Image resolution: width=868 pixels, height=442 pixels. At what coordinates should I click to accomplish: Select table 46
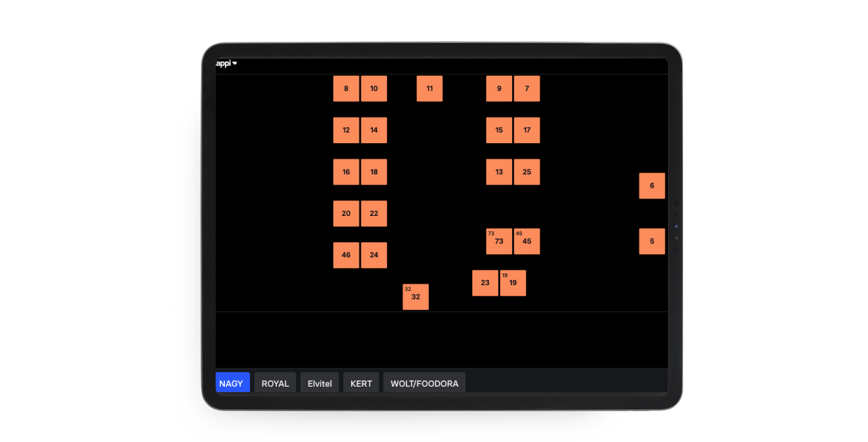tap(346, 255)
